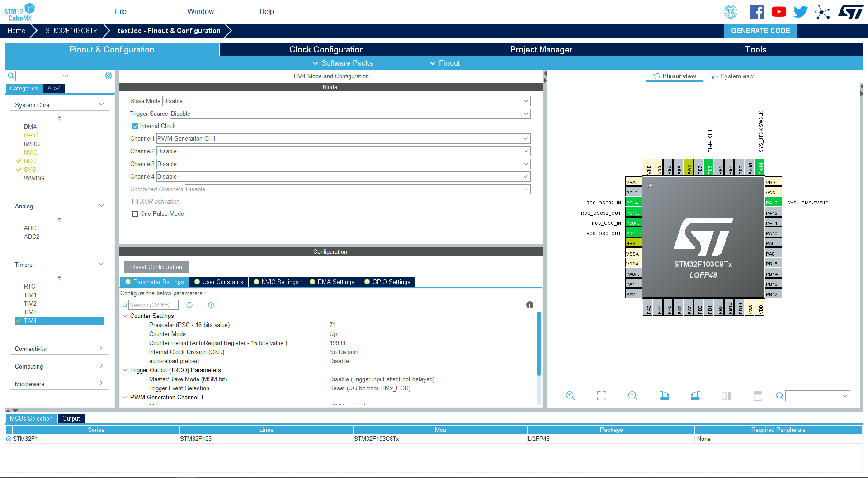This screenshot has width=868, height=478.
Task: Collapse the Trigger Output (TRGO) Parameters group
Action: coord(125,370)
